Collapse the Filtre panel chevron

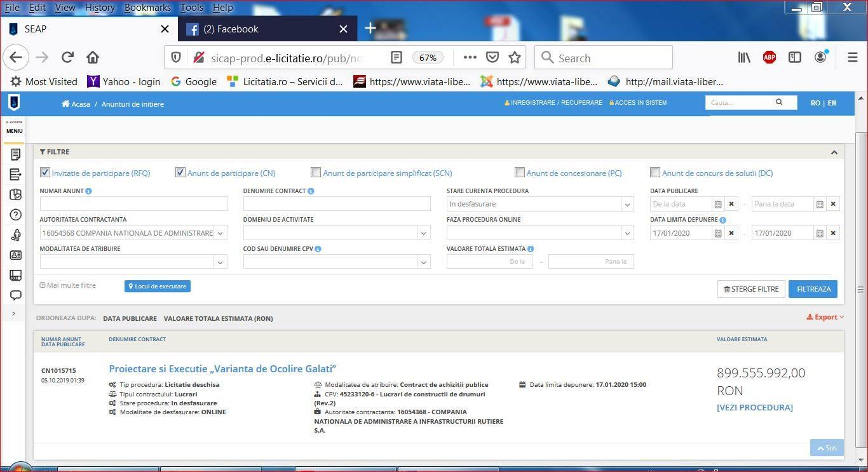[834, 152]
